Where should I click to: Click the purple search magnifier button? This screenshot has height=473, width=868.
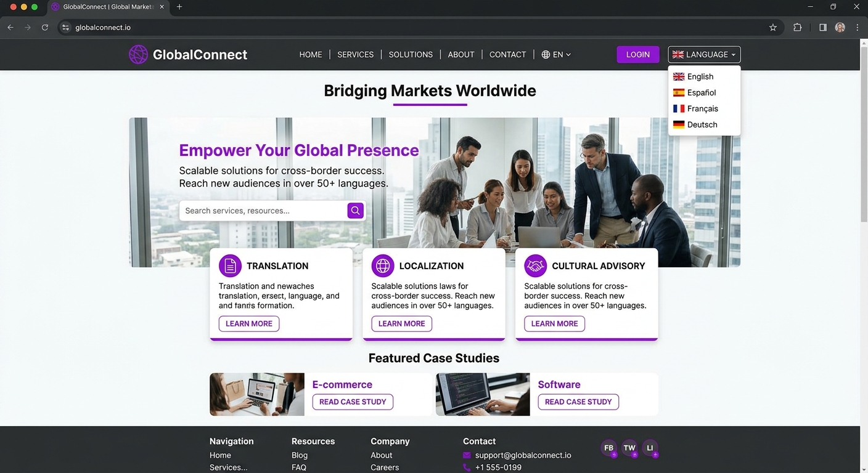[355, 211]
